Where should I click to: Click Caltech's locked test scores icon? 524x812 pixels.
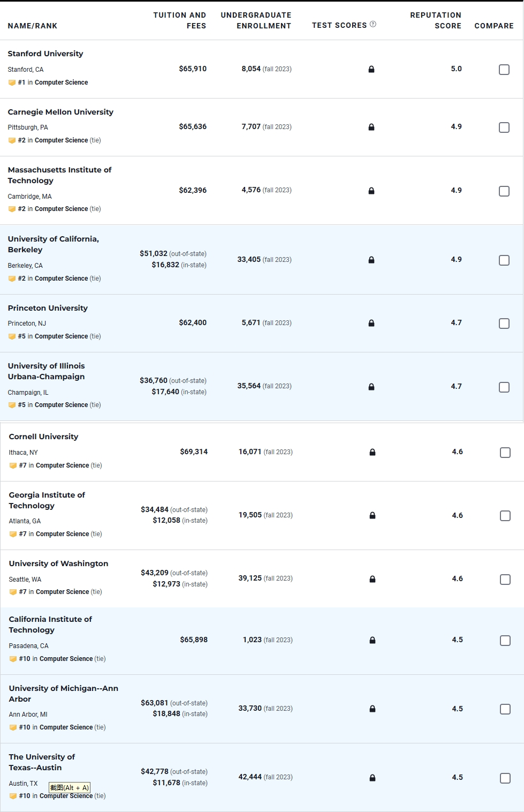[x=373, y=640]
